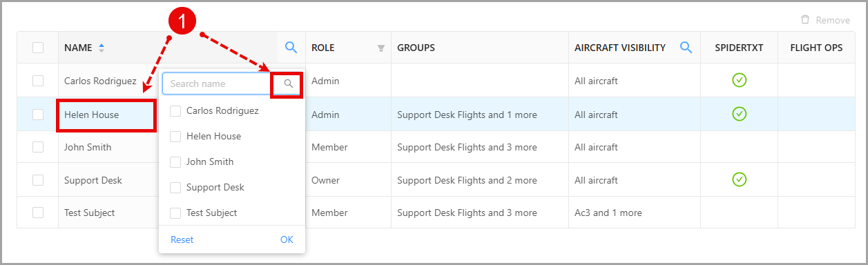Click "Support Desk Flights and 1 more"
868x265 pixels.
(467, 115)
